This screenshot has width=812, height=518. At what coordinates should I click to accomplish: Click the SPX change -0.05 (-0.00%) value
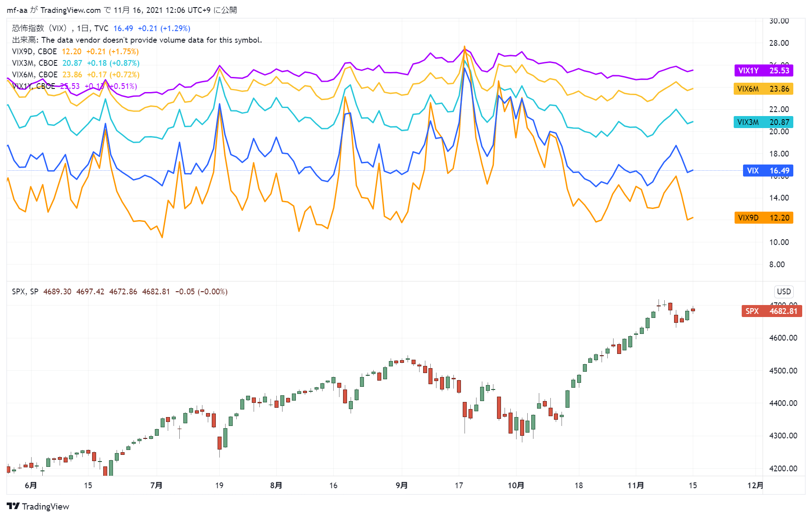click(201, 292)
